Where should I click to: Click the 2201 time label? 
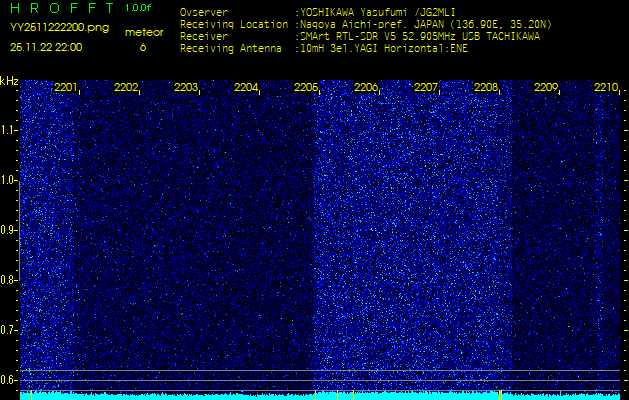tap(65, 87)
